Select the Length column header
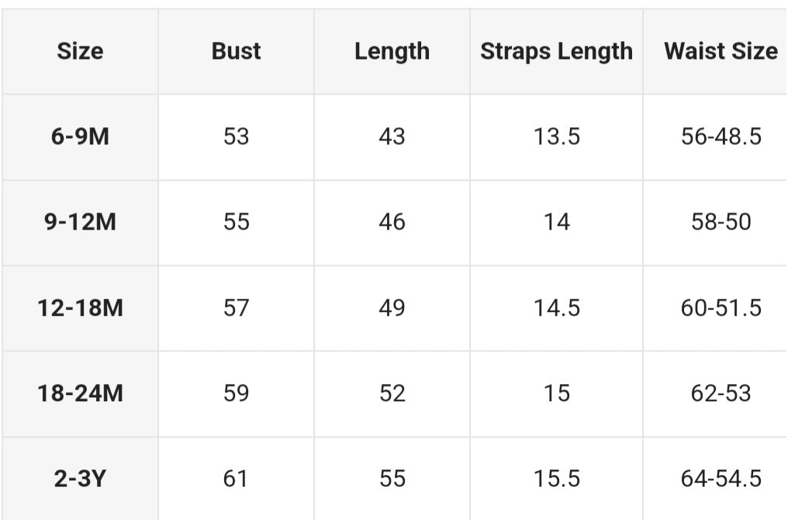The height and width of the screenshot is (520, 812). tap(392, 51)
